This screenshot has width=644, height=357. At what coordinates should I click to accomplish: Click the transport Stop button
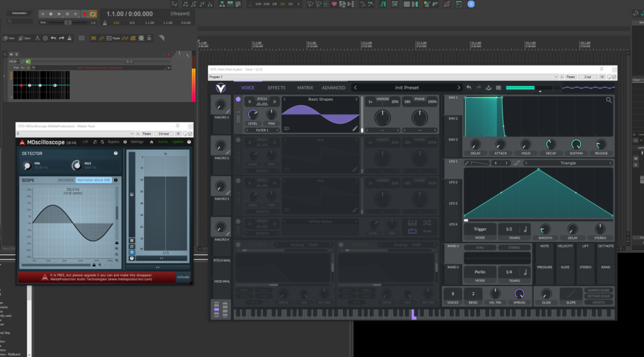[x=51, y=14]
